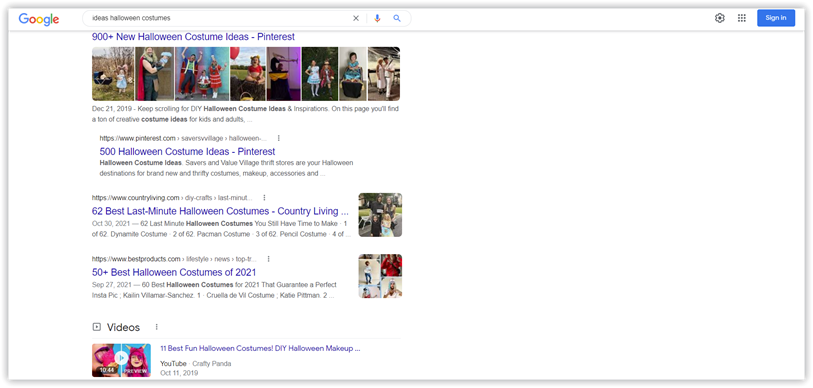Start voice search with the microphone icon
The width and height of the screenshot is (813, 388).
coord(377,18)
